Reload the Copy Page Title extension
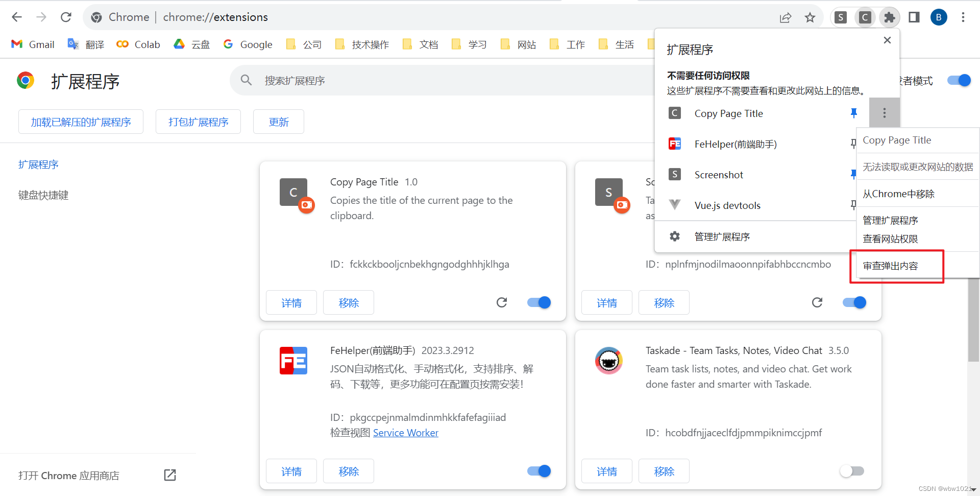Screen dimensions: 980x496 (x=502, y=302)
